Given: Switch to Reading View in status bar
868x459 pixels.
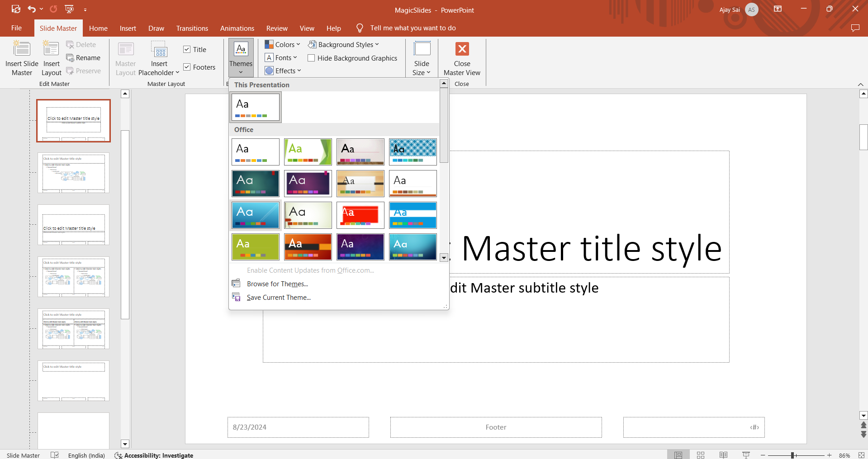Looking at the screenshot, I should 723,455.
